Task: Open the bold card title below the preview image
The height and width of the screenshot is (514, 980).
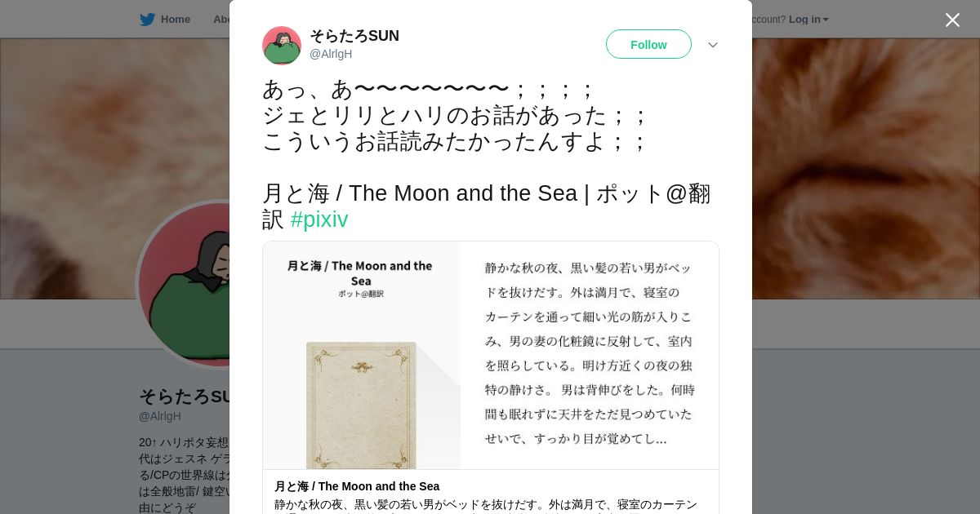Action: [x=357, y=486]
